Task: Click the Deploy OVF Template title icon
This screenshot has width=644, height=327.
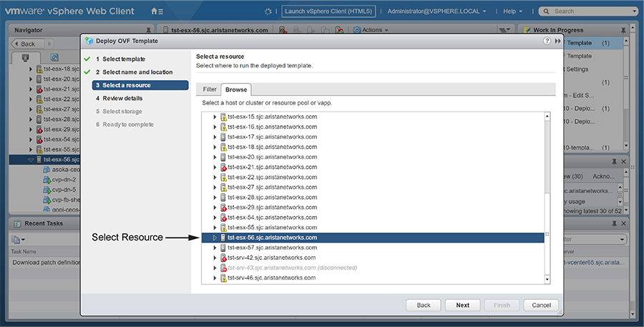Action: tap(89, 41)
